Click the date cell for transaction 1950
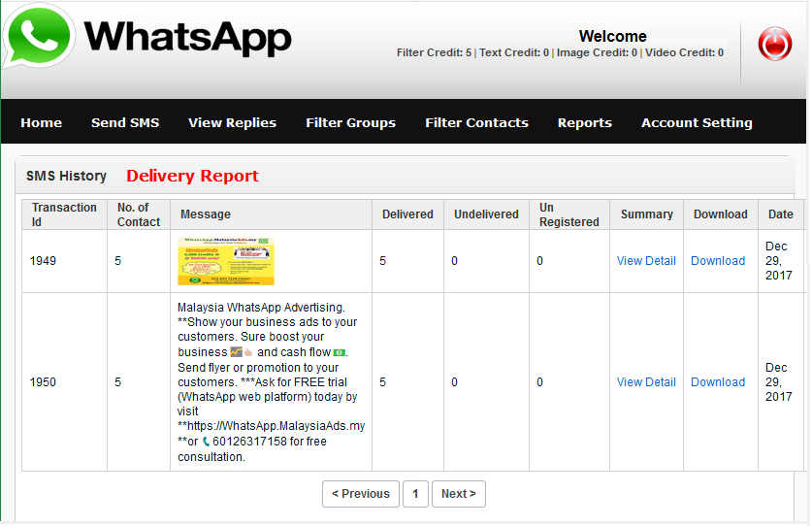This screenshot has width=812, height=526. pos(781,382)
